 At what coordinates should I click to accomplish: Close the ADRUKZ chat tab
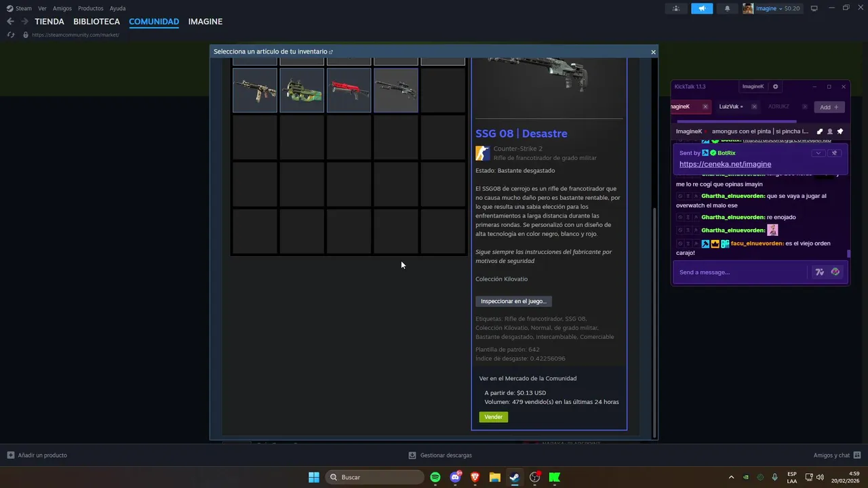pos(805,106)
